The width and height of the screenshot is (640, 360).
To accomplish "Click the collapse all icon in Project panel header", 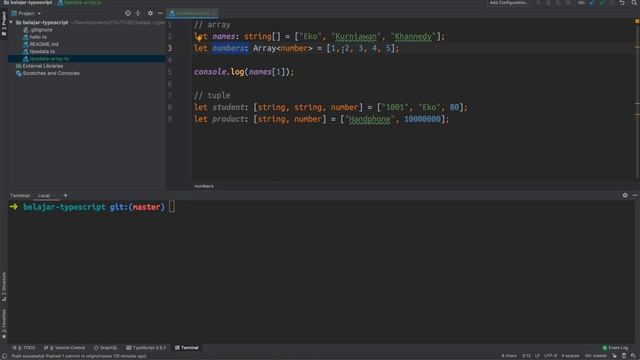I will [138, 13].
